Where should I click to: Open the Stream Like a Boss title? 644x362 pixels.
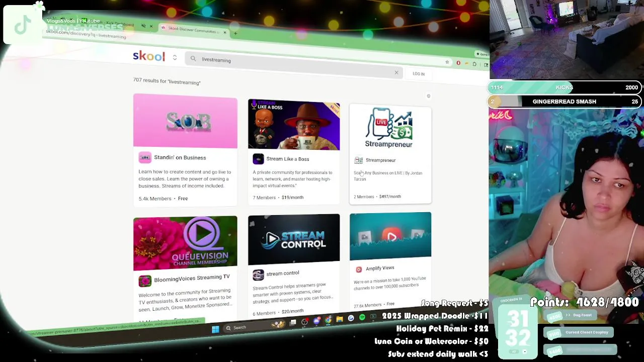pos(288,159)
